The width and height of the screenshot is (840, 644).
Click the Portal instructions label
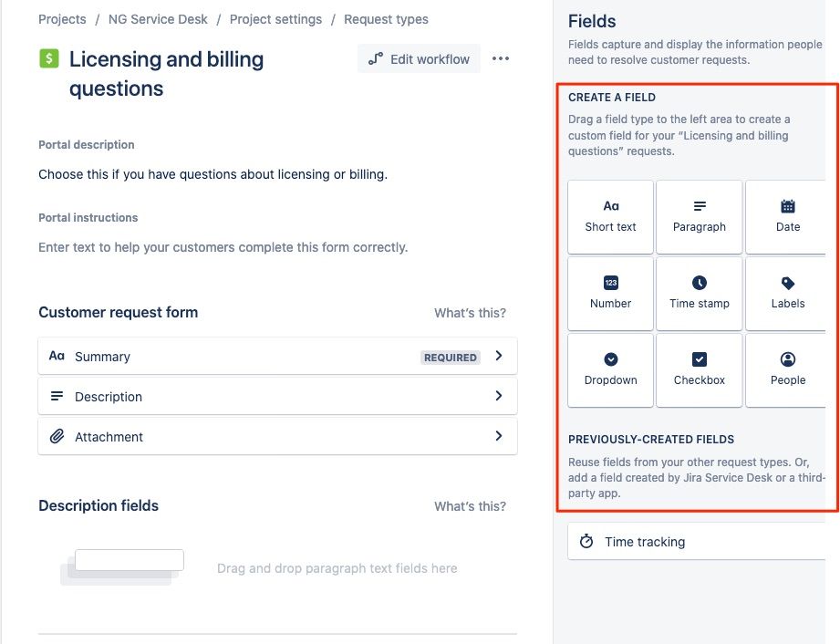[88, 217]
